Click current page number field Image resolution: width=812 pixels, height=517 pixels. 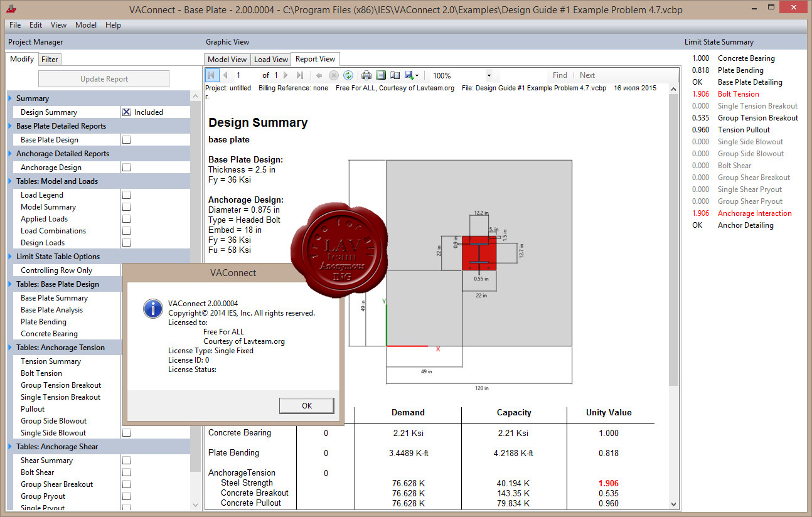click(246, 75)
